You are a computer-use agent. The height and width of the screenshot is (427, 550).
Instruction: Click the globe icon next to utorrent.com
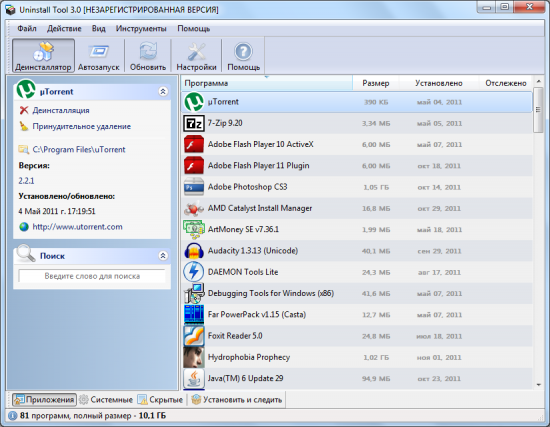click(24, 227)
